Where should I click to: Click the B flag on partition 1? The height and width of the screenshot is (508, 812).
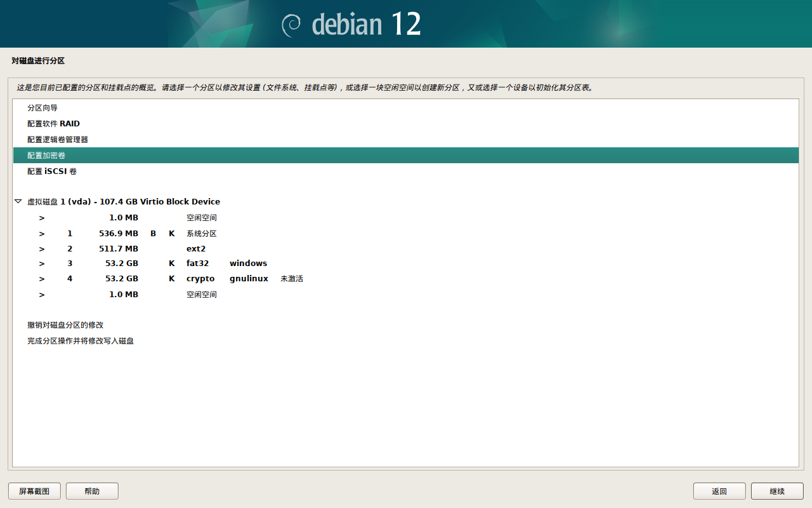point(154,234)
